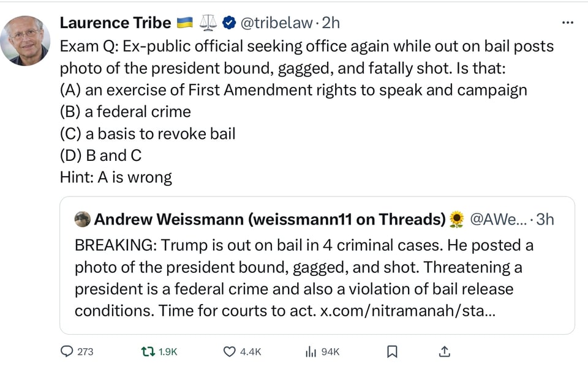588x372 pixels.
Task: View post analytics via the bar chart icon
Action: point(311,351)
